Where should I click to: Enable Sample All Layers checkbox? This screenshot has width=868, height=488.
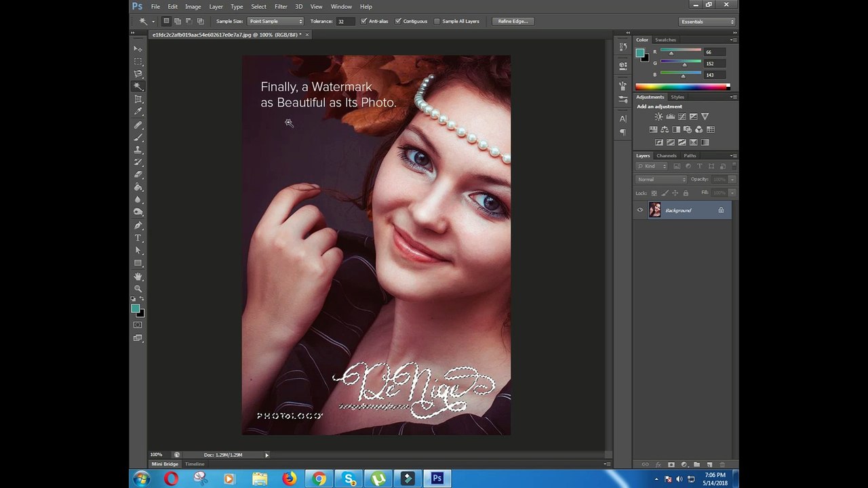437,21
